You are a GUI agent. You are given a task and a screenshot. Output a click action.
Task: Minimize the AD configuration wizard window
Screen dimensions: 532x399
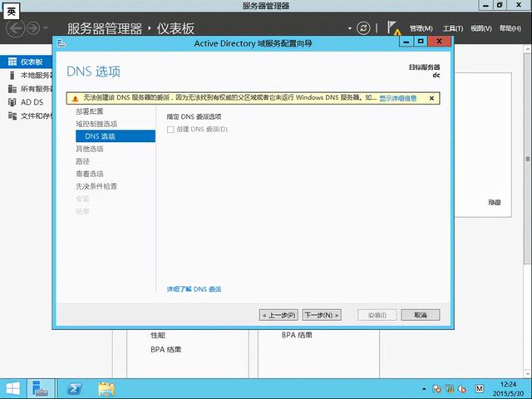tap(406, 42)
